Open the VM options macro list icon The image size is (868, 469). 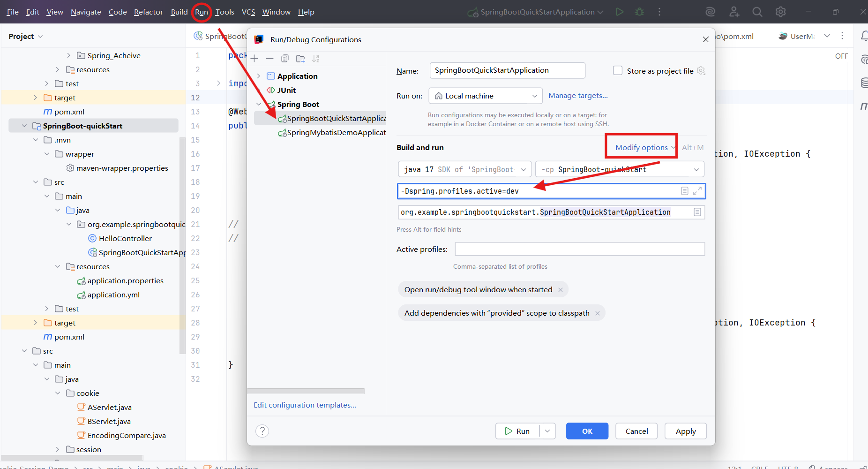pos(685,191)
